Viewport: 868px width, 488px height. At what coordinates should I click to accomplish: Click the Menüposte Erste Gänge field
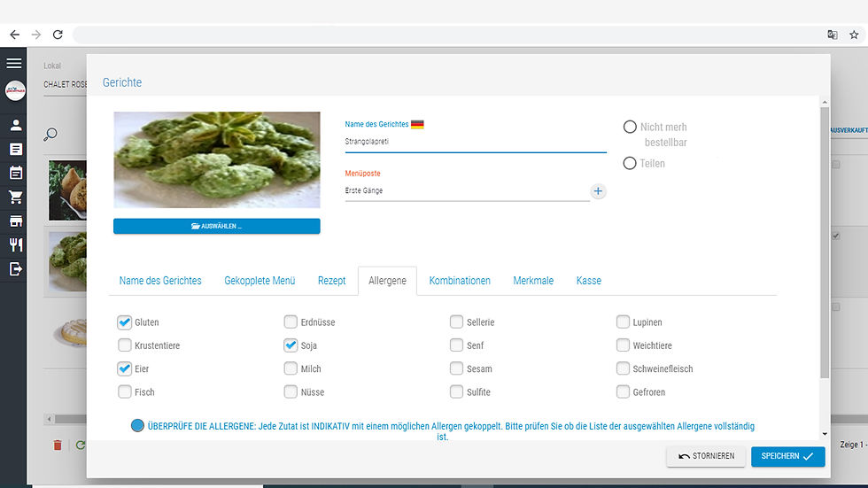(468, 191)
